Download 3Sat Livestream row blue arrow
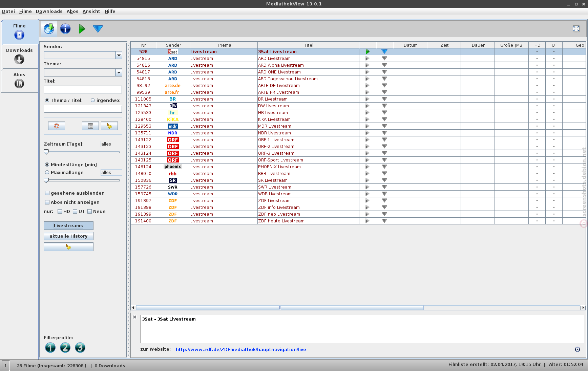This screenshot has height=371, width=588. 384,52
